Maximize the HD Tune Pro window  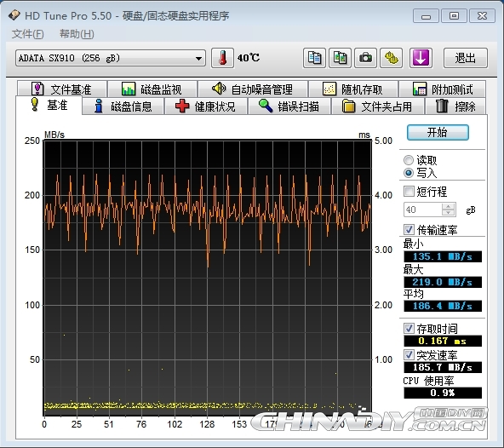pyautogui.click(x=454, y=16)
